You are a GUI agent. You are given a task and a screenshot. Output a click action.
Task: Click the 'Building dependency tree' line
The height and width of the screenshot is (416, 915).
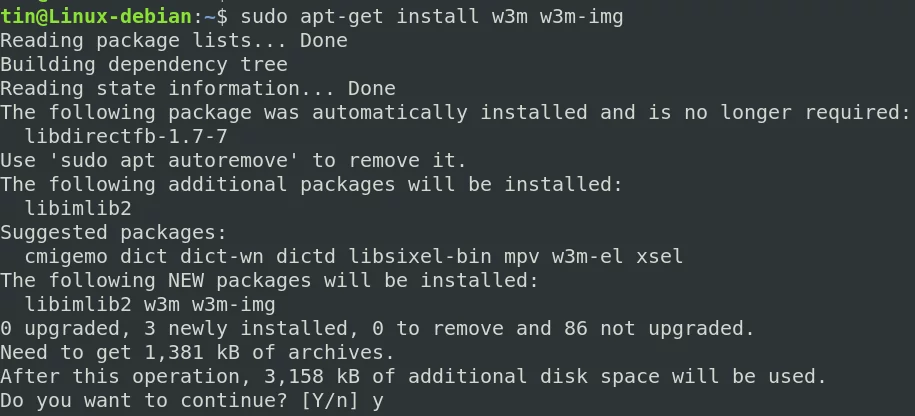coord(144,64)
